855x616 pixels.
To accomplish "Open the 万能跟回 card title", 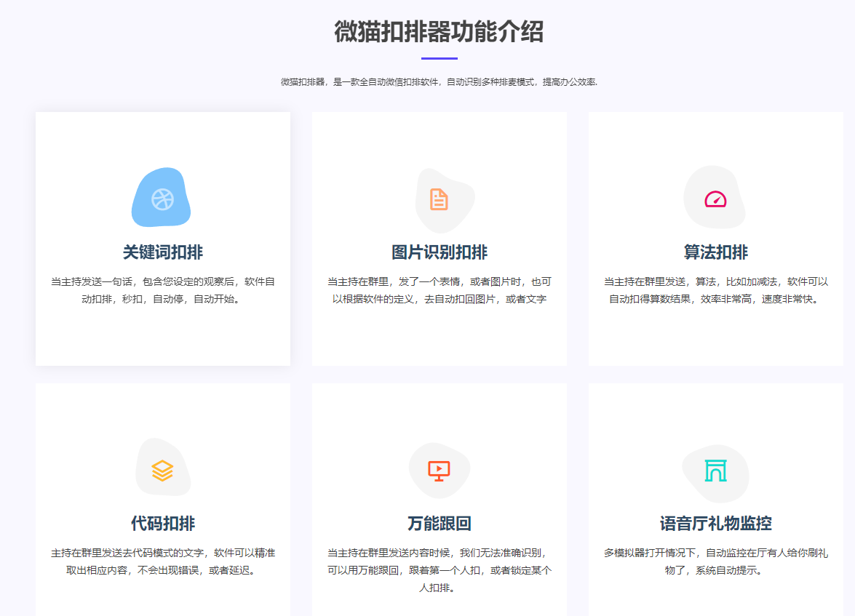I will (x=439, y=524).
